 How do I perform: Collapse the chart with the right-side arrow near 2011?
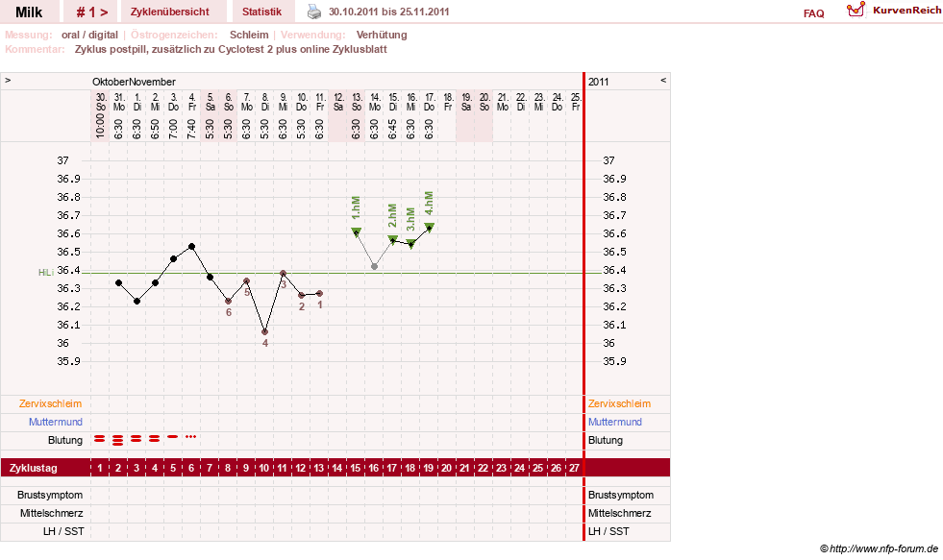[663, 80]
